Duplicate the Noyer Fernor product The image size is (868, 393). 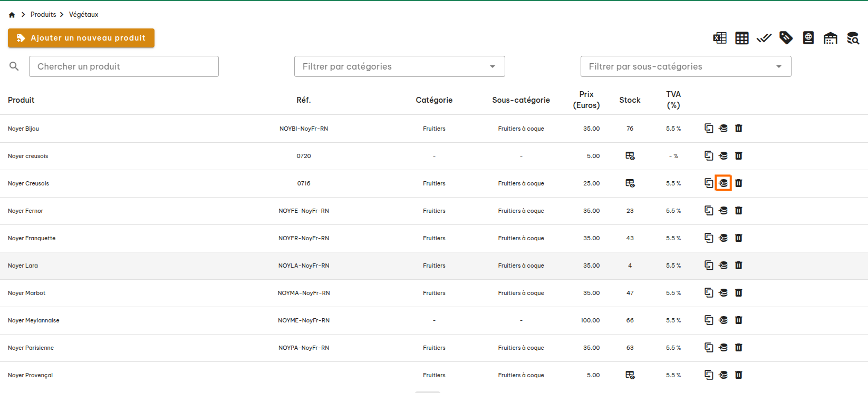709,211
